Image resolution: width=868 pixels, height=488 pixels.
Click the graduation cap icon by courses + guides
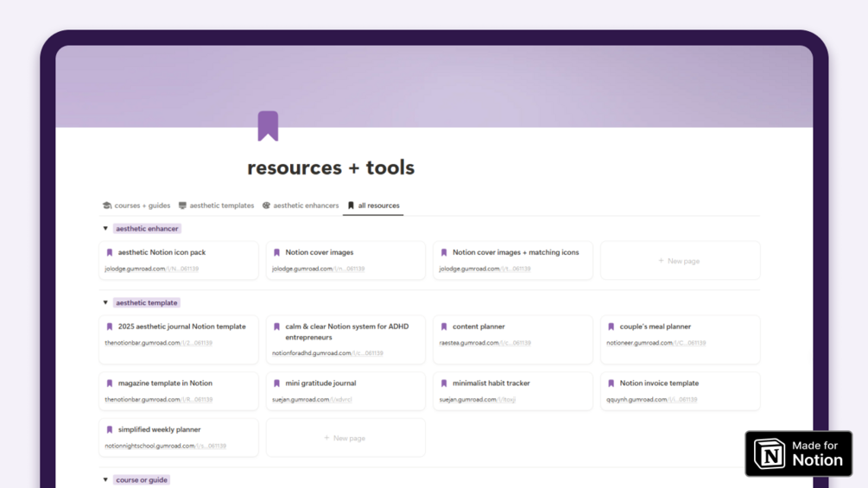[x=107, y=206]
